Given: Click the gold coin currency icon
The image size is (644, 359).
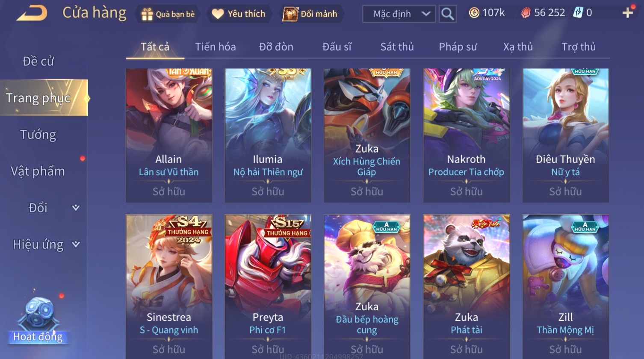Looking at the screenshot, I should pyautogui.click(x=474, y=13).
